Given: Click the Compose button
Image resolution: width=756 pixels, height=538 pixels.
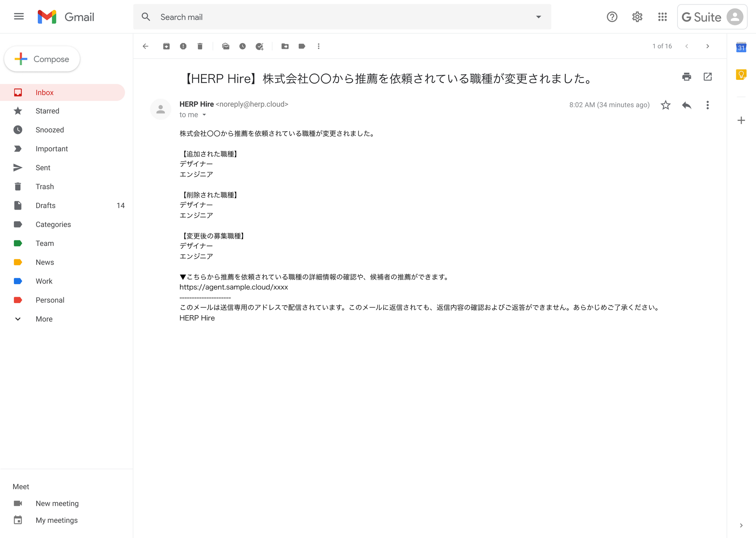Looking at the screenshot, I should coord(42,59).
